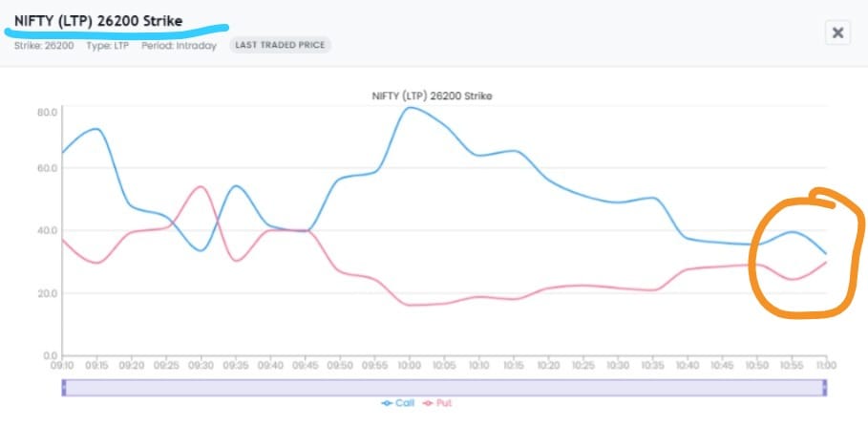This screenshot has width=868, height=426.
Task: Click the pink Put legend marker icon
Action: (426, 403)
